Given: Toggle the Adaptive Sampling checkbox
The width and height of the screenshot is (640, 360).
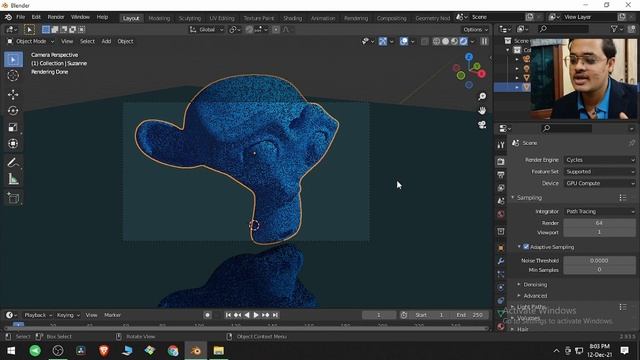Looking at the screenshot, I should coord(526,247).
